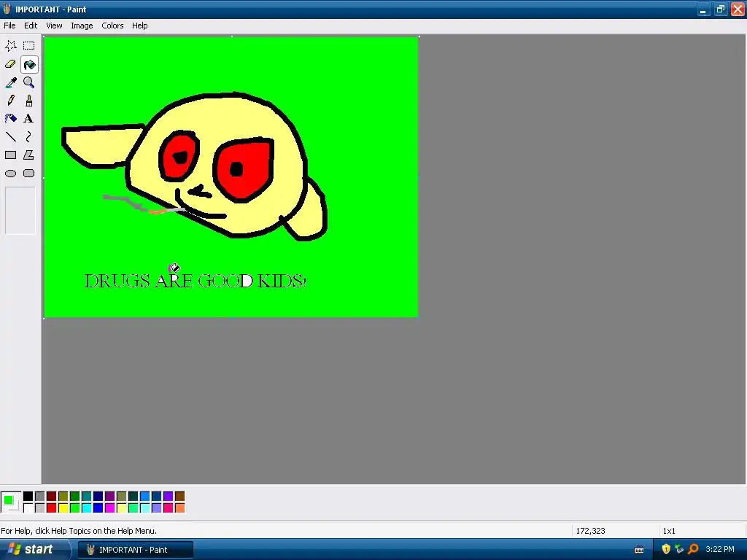Click the empty tool options box
Viewport: 747px width, 560px height.
click(x=20, y=211)
